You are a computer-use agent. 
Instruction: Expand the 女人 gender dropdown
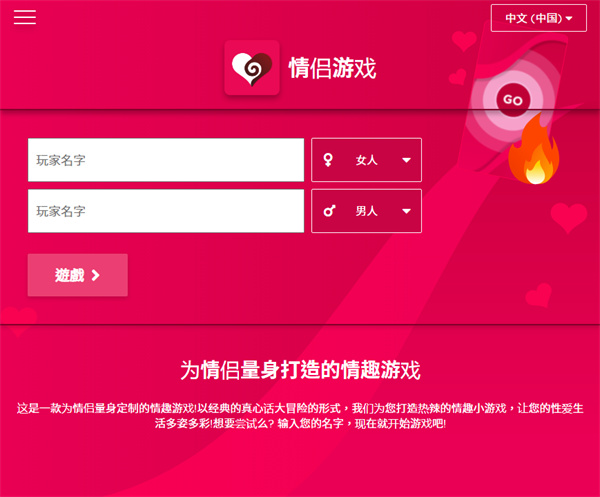click(x=366, y=160)
